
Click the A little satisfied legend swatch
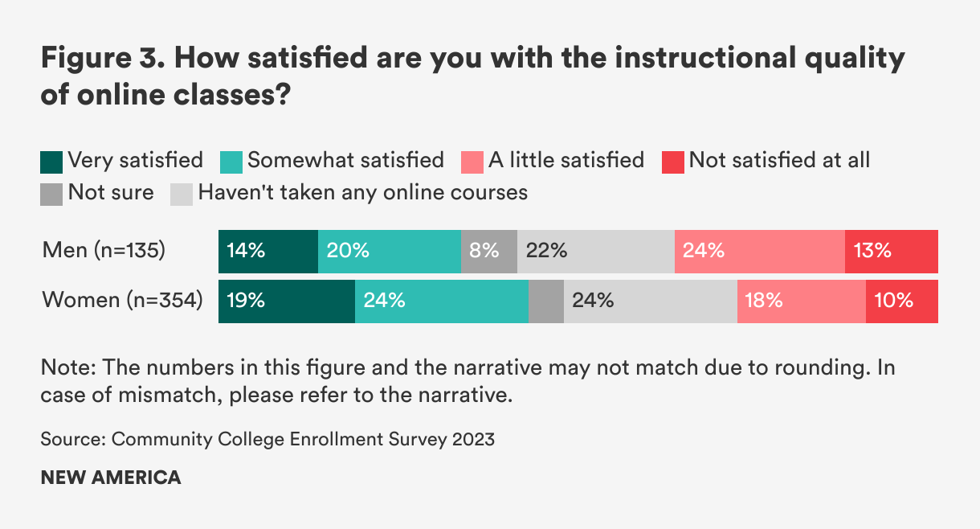pyautogui.click(x=472, y=162)
